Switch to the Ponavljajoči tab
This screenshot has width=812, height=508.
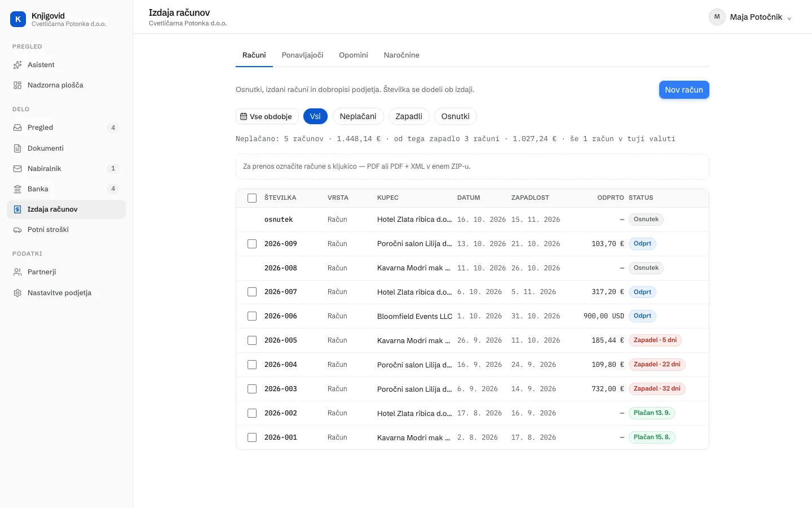click(303, 55)
